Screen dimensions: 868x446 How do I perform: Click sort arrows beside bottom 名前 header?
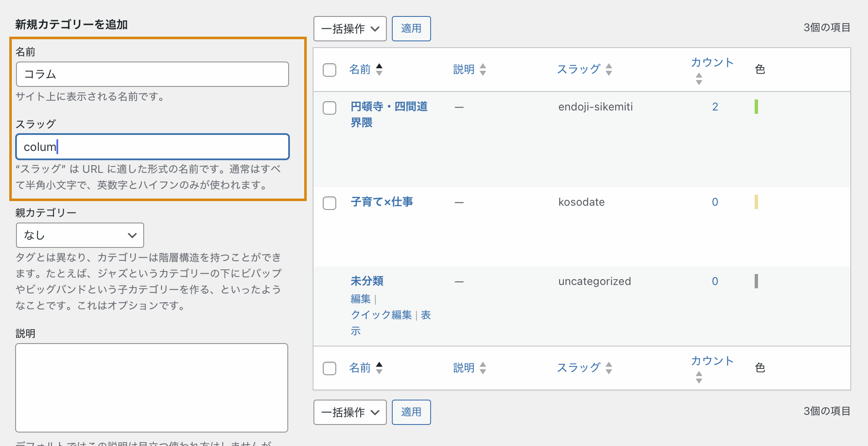tap(379, 368)
